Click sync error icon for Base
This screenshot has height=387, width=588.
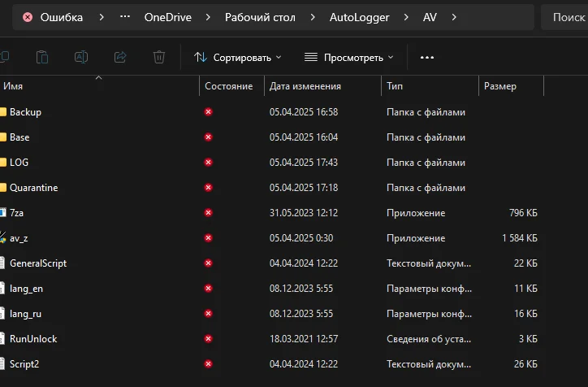click(208, 137)
